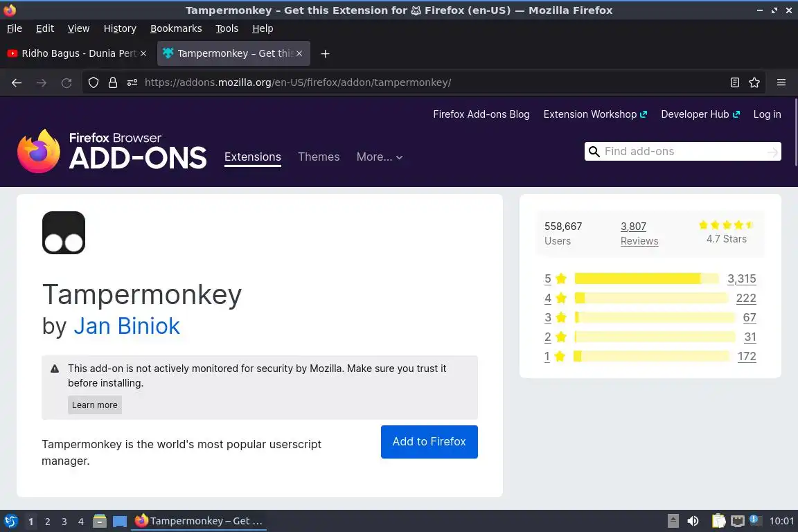
Task: Click the Learn more button
Action: (x=95, y=405)
